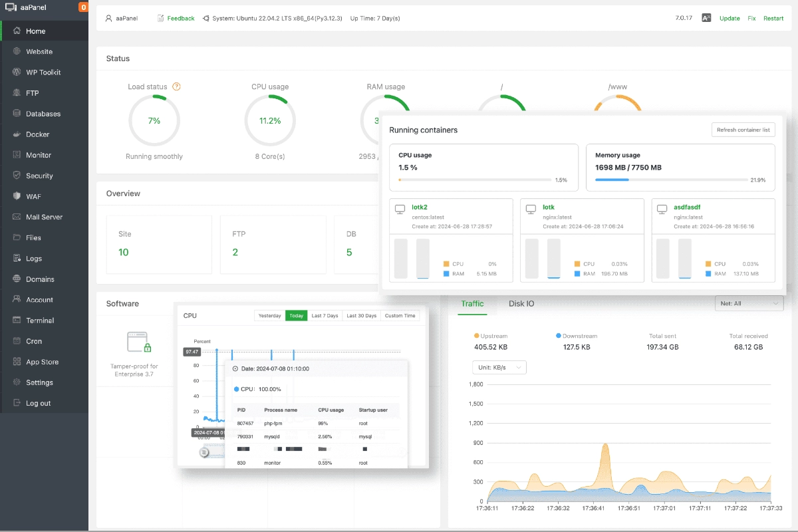Open the Net: All filter dropdown
The image size is (798, 532).
point(749,303)
